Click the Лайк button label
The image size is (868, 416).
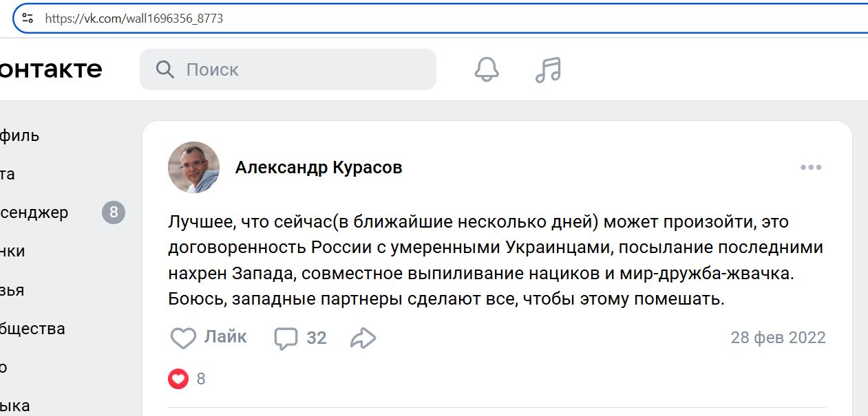point(225,337)
